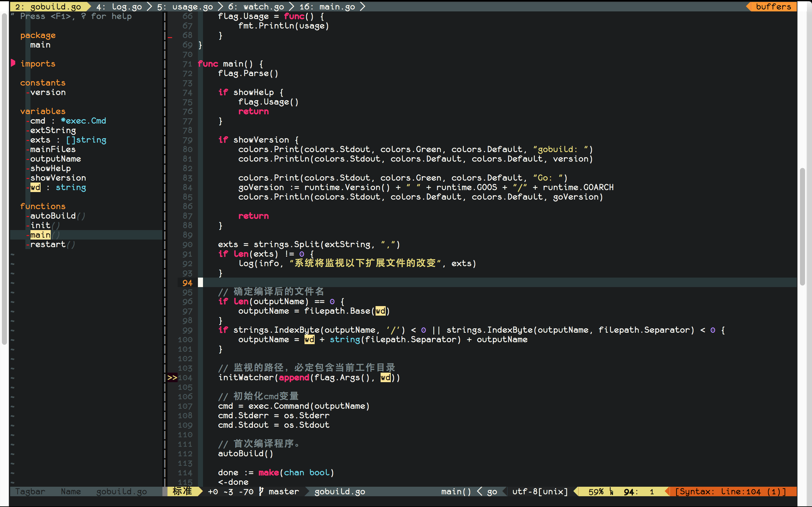Click the syntax error sign on line 104
Screen dimensions: 812x507
point(172,378)
